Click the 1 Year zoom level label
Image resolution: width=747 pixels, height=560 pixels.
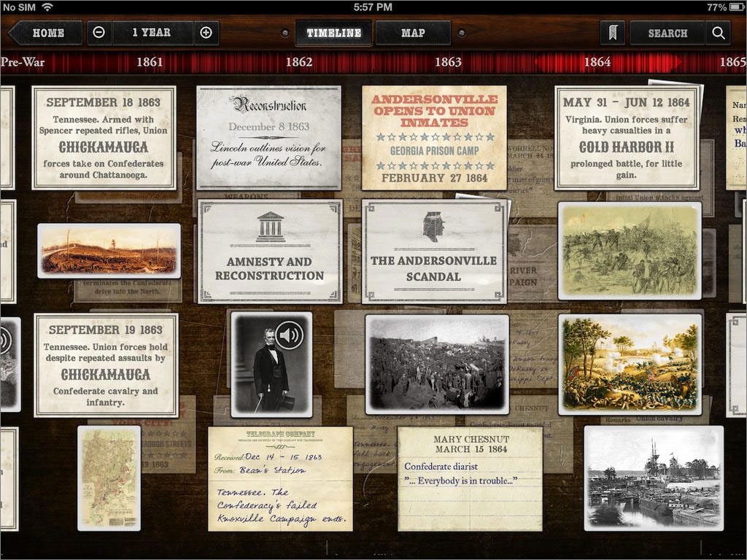(x=152, y=33)
